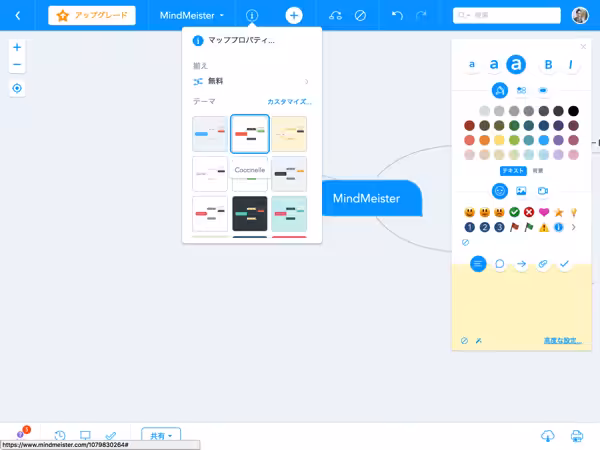Focus the search input field
This screenshot has height=450, width=600.
coord(507,15)
